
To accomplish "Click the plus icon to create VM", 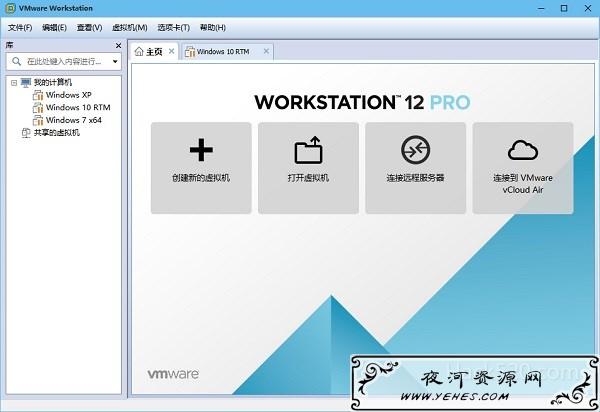I will point(201,150).
